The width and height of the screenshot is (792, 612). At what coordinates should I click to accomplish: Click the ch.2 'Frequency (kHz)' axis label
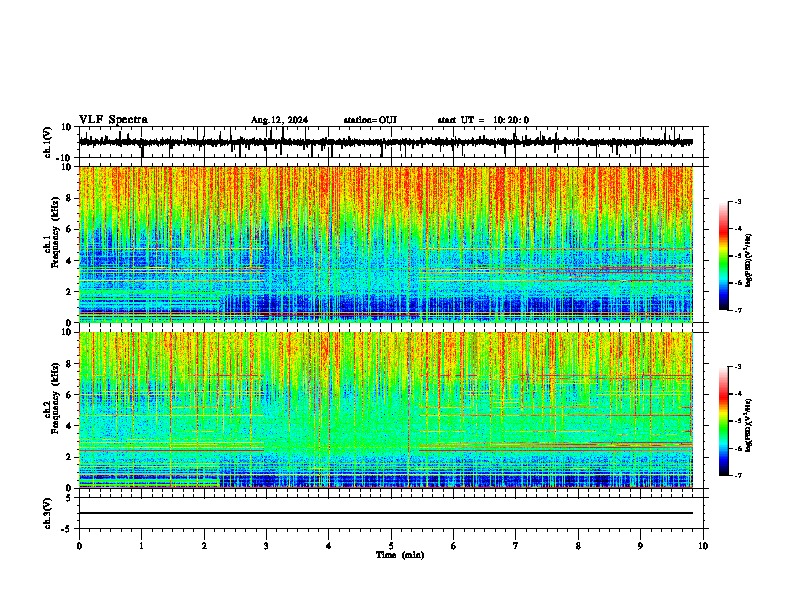tap(55, 398)
